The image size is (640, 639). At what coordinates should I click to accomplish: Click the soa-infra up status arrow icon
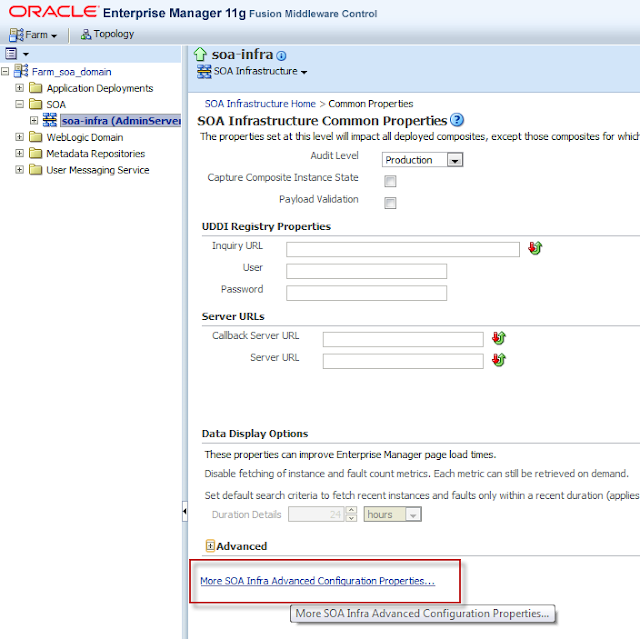(200, 54)
